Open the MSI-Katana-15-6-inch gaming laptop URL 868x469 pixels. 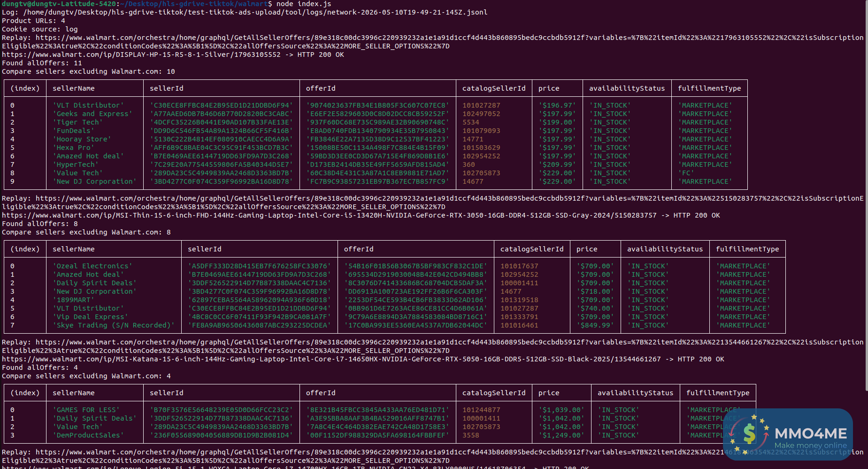331,359
